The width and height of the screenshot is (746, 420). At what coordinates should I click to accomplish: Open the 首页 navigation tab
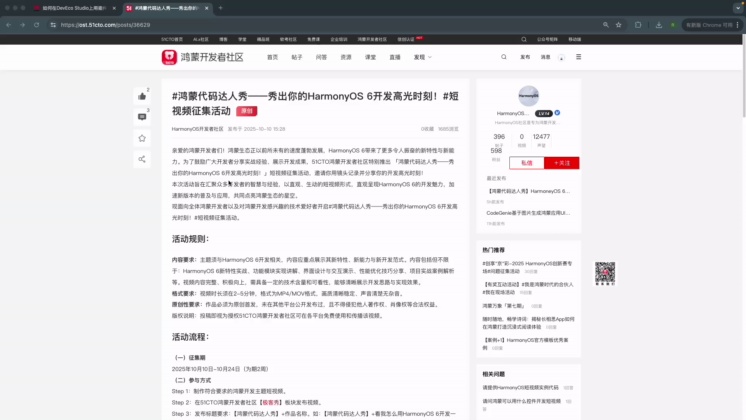(x=272, y=57)
